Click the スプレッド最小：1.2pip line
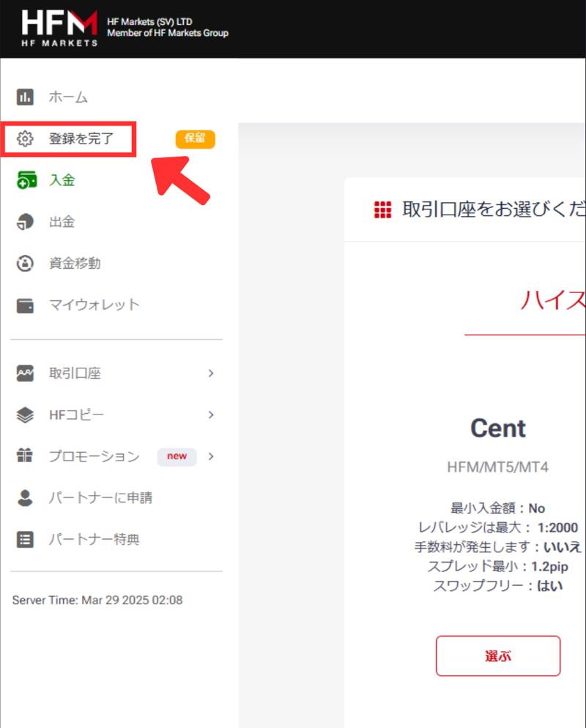Viewport: 586px width, 728px height. click(x=498, y=567)
